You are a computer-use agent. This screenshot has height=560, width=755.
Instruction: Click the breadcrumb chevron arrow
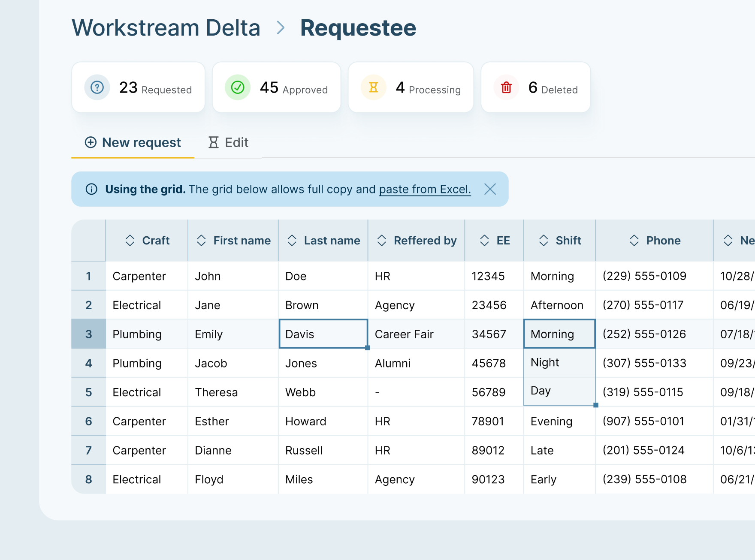281,28
